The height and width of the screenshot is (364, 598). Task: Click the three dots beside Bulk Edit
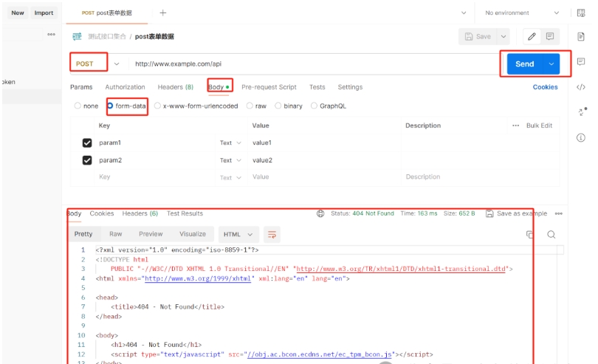[x=515, y=126]
